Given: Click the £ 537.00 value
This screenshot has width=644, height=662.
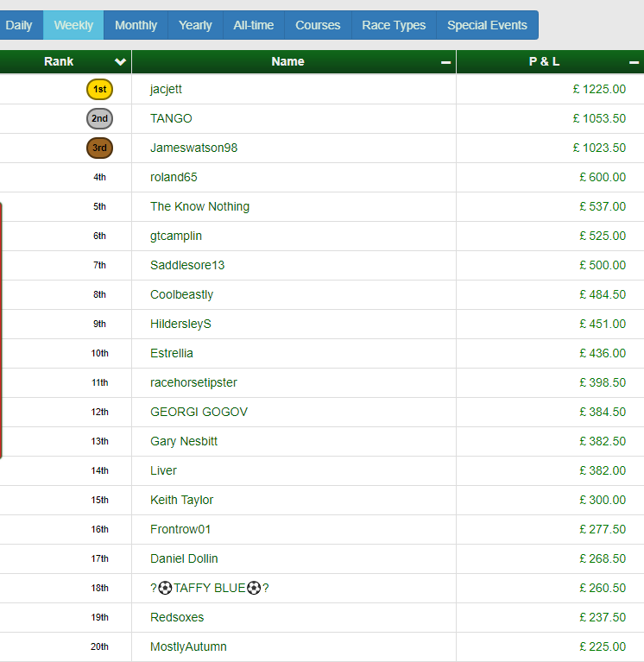Looking at the screenshot, I should [x=603, y=206].
